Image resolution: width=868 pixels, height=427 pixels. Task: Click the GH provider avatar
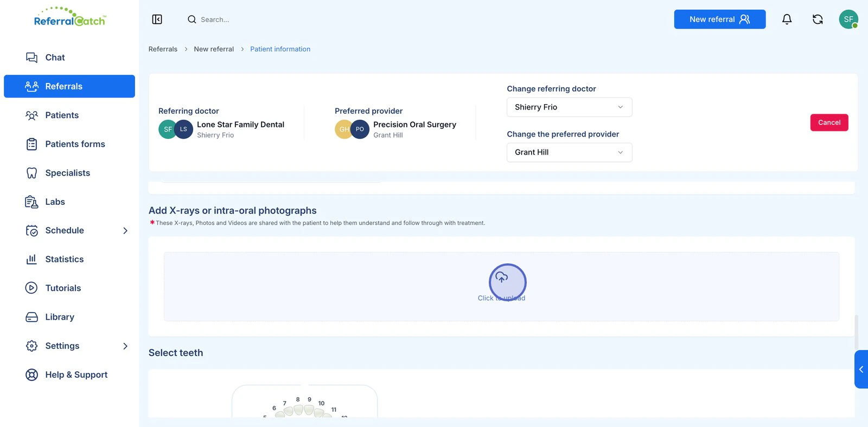click(343, 130)
